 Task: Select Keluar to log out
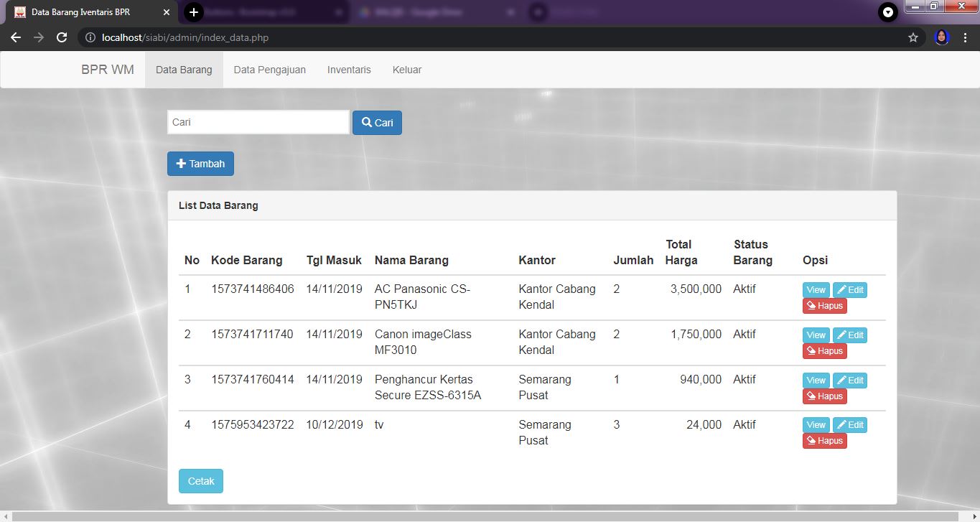(x=406, y=70)
